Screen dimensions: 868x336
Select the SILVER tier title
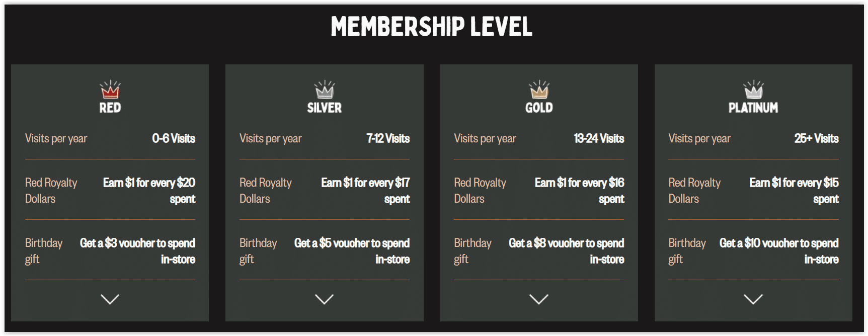tap(325, 108)
